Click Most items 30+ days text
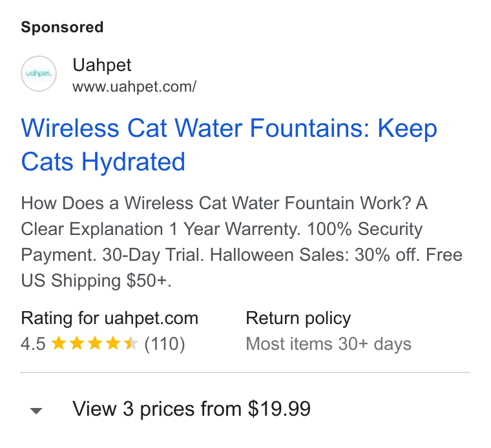 click(x=328, y=344)
